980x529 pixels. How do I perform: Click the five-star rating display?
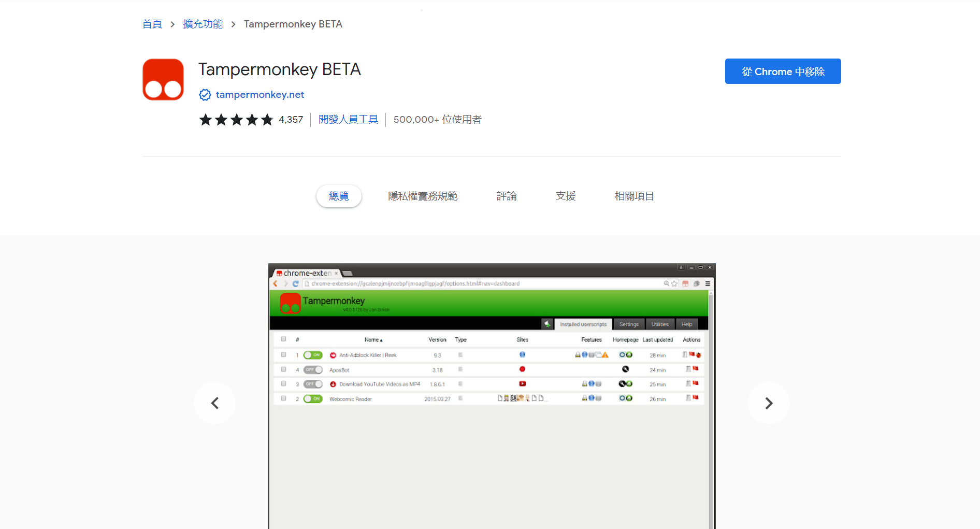236,120
